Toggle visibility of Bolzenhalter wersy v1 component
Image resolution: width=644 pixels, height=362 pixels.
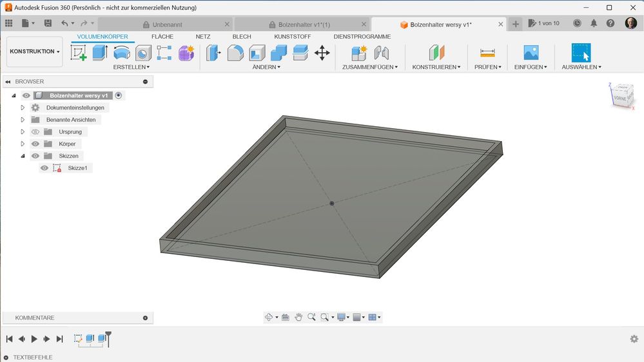[26, 95]
